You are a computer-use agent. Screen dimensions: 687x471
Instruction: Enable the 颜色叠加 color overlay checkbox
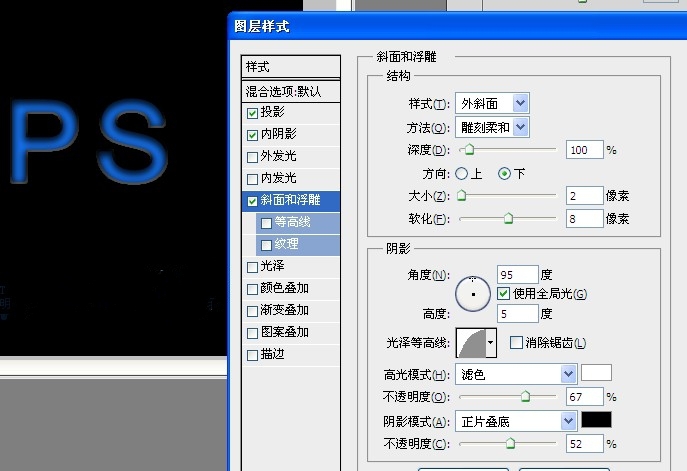[x=252, y=289]
